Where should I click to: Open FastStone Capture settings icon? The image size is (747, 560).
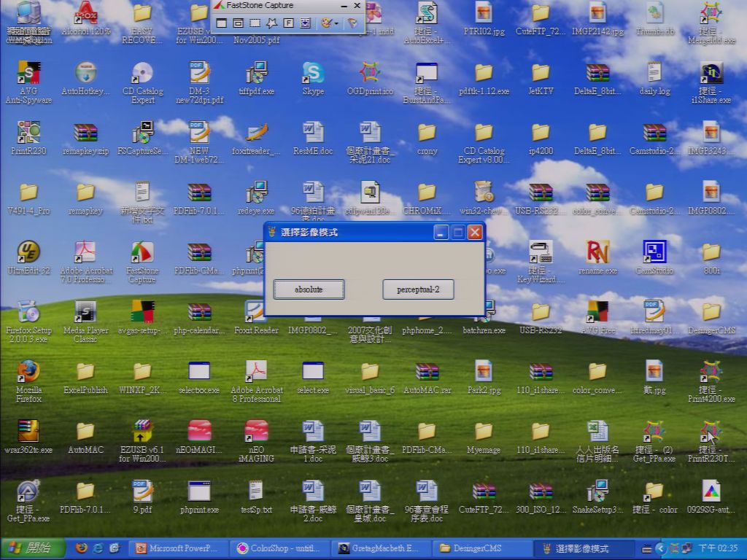point(352,23)
